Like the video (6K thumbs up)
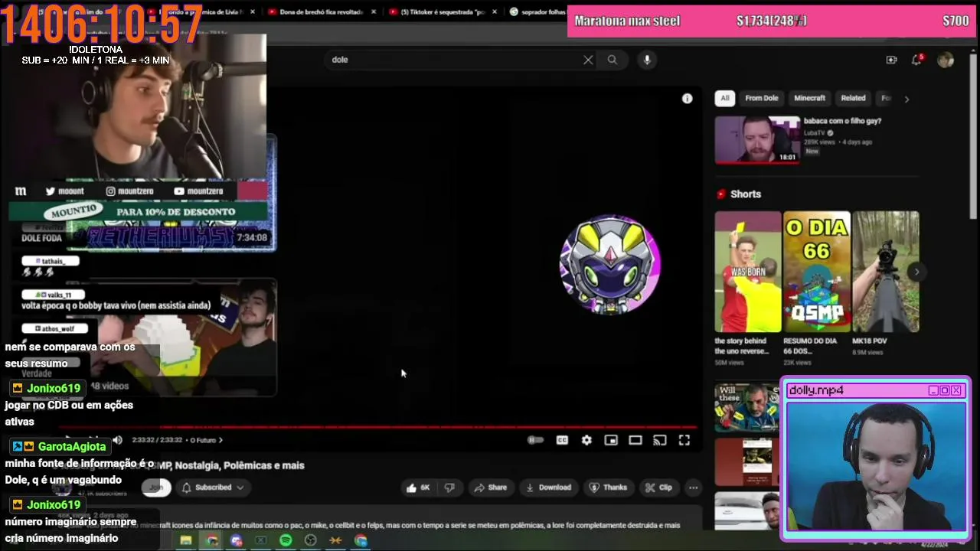The image size is (980, 551). [418, 487]
